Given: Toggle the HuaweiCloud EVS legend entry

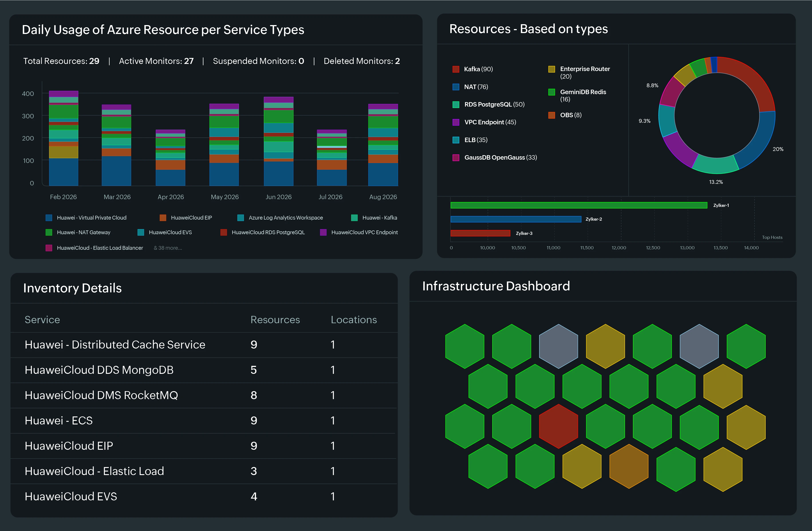Looking at the screenshot, I should [164, 233].
